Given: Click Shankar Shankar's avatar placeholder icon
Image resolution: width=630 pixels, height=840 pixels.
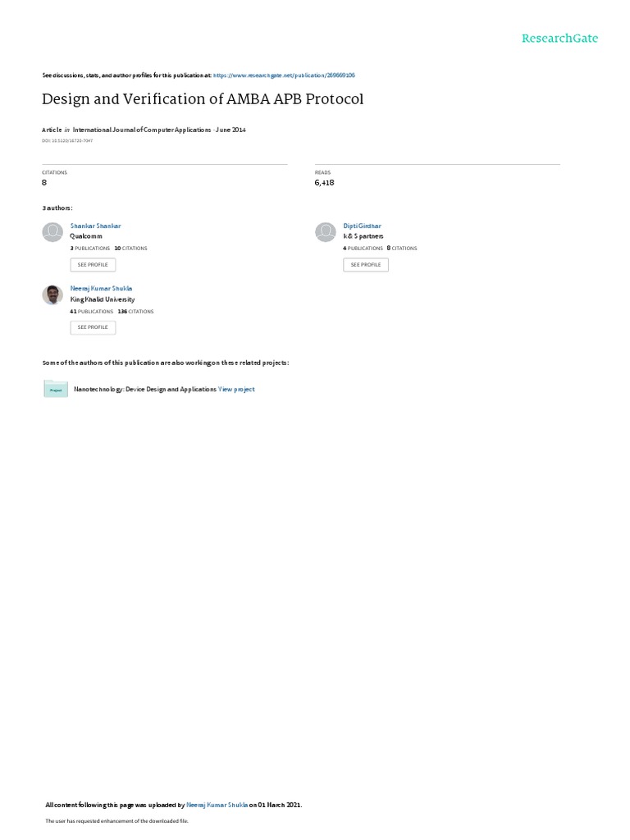Looking at the screenshot, I should click(x=52, y=232).
